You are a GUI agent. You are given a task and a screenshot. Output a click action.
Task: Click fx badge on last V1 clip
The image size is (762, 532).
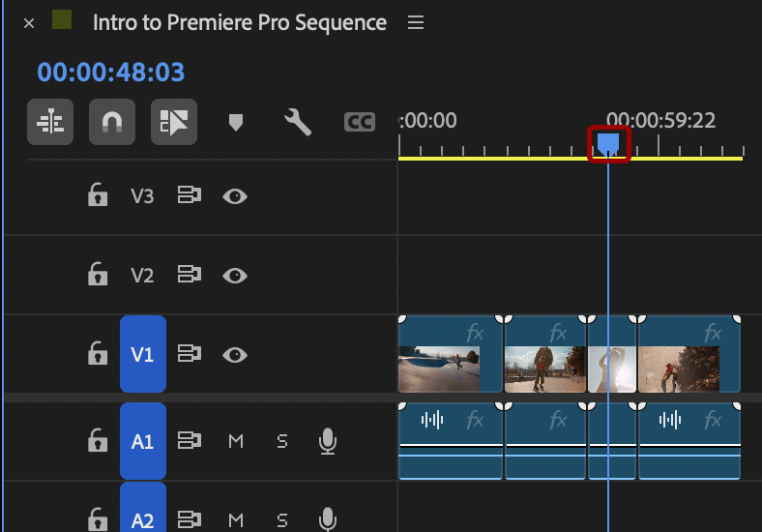coord(713,334)
